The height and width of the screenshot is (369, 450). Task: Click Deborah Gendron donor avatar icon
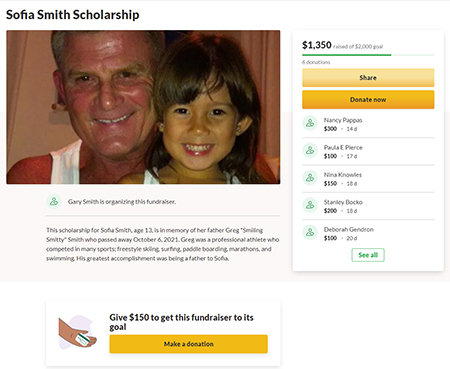click(310, 232)
